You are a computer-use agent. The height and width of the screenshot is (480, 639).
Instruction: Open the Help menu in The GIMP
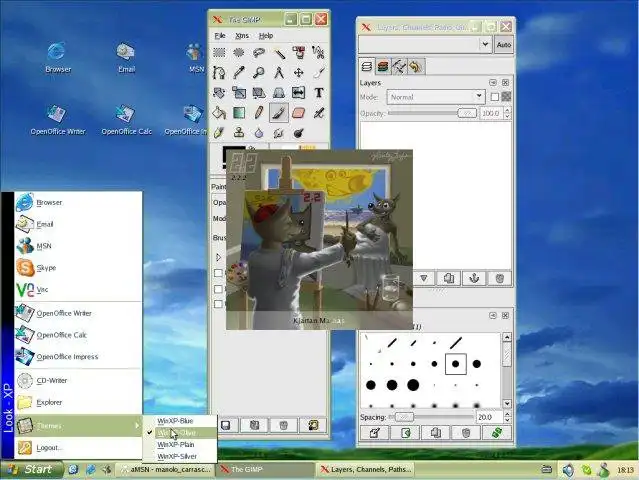point(266,36)
